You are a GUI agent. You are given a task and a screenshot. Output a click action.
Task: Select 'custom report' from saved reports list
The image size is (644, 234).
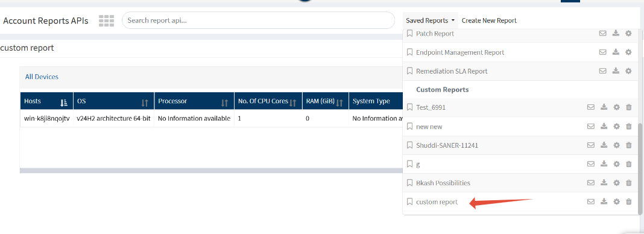pyautogui.click(x=437, y=202)
